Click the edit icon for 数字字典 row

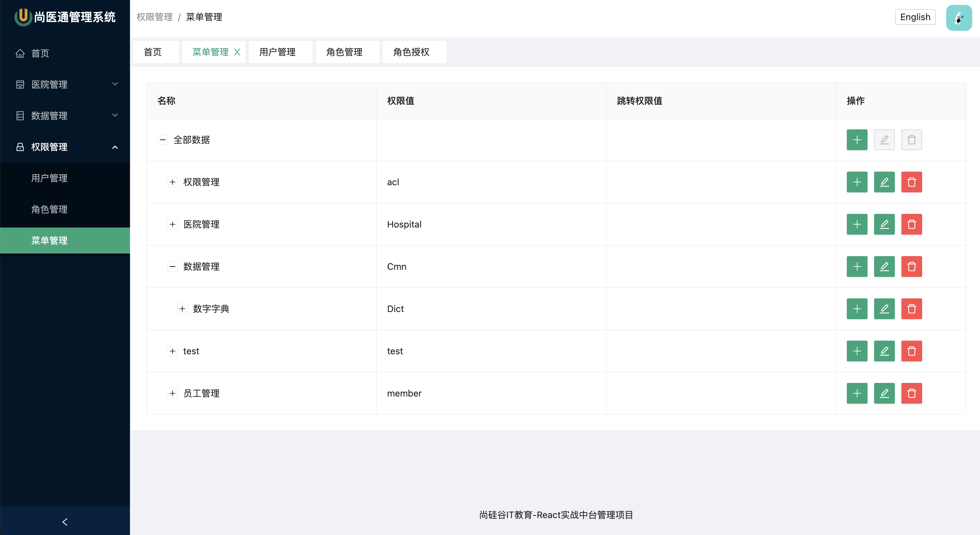pyautogui.click(x=884, y=308)
